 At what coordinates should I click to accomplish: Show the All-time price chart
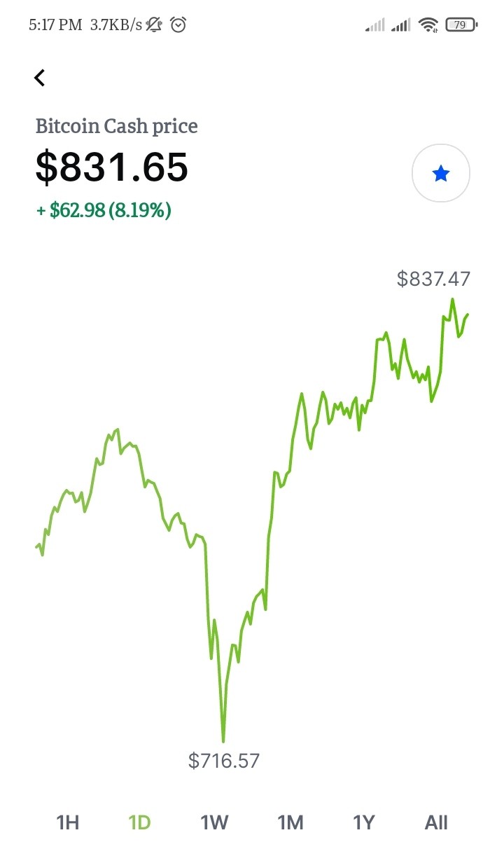point(437,822)
